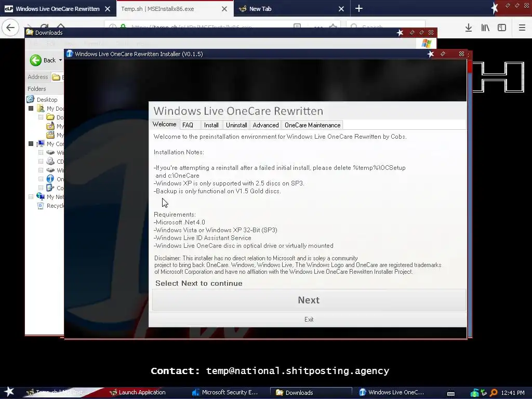Click the keyboard icon in the taskbar
The image size is (532, 399).
[x=451, y=393]
